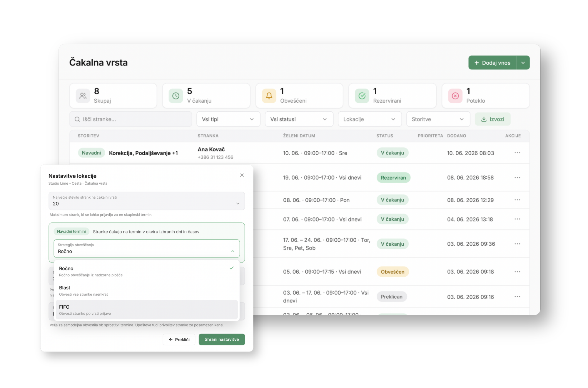Viewport: 588px width, 388px height.
Task: Click the DODANO column header
Action: point(457,136)
